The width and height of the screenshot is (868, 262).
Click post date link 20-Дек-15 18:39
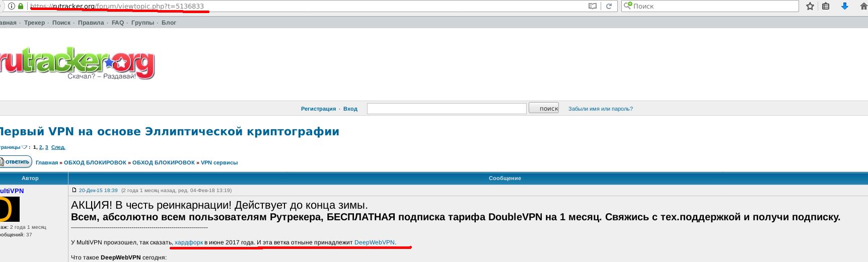coord(98,191)
